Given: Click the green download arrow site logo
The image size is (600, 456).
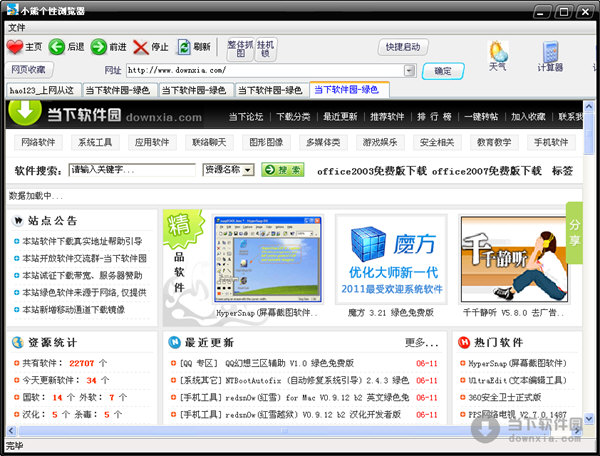Looking at the screenshot, I should pyautogui.click(x=25, y=112).
